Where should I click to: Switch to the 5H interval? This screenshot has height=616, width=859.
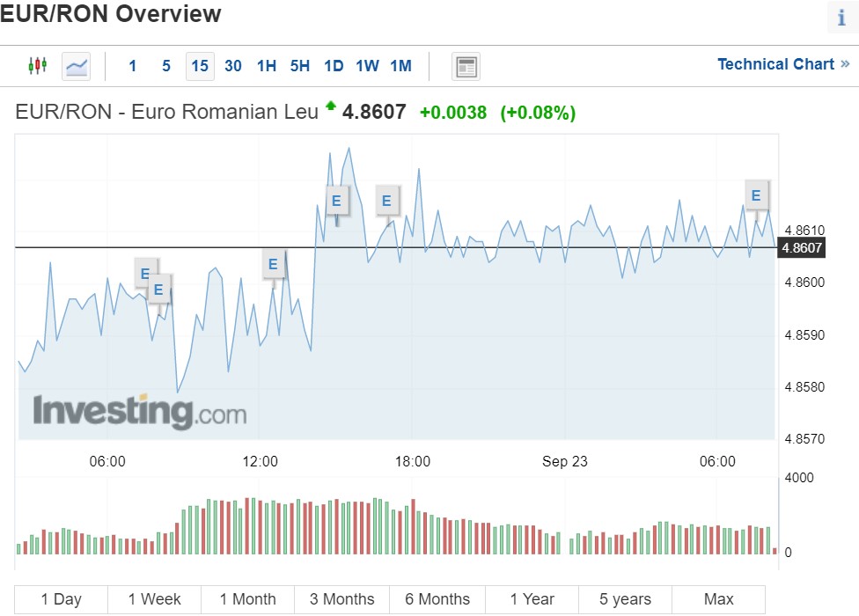click(300, 66)
